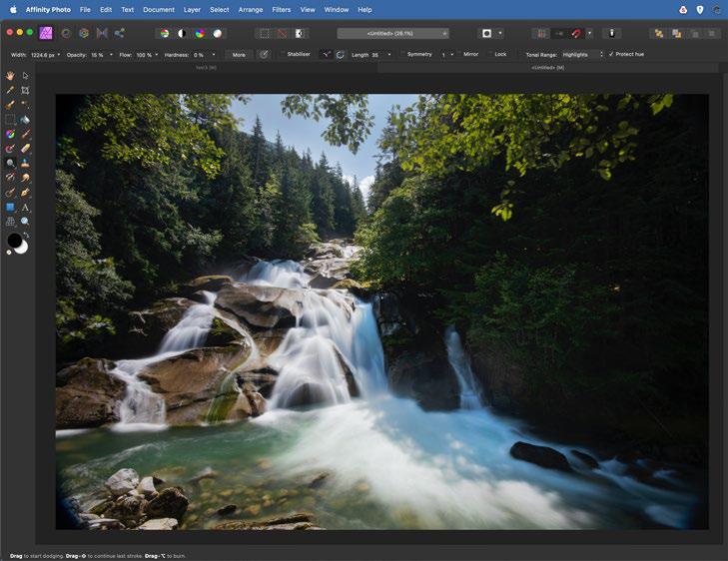The height and width of the screenshot is (561, 728).
Task: Expand the Hardness value dropdown
Action: point(214,55)
